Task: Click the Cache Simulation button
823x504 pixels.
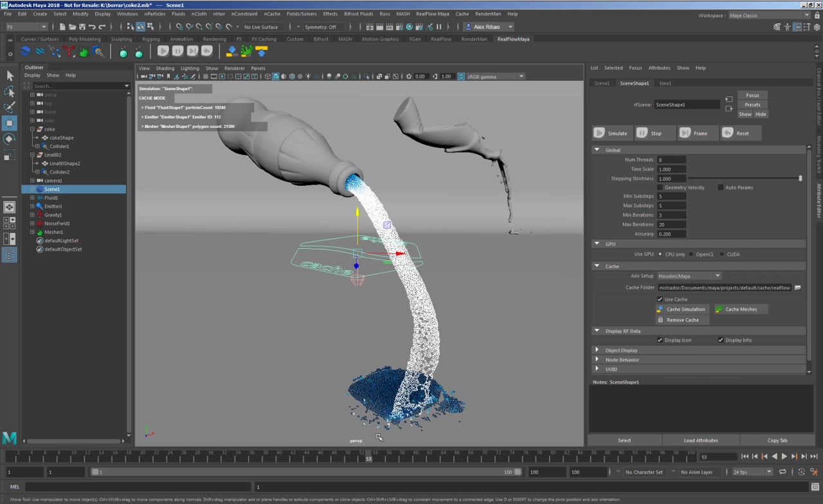Action: point(683,309)
